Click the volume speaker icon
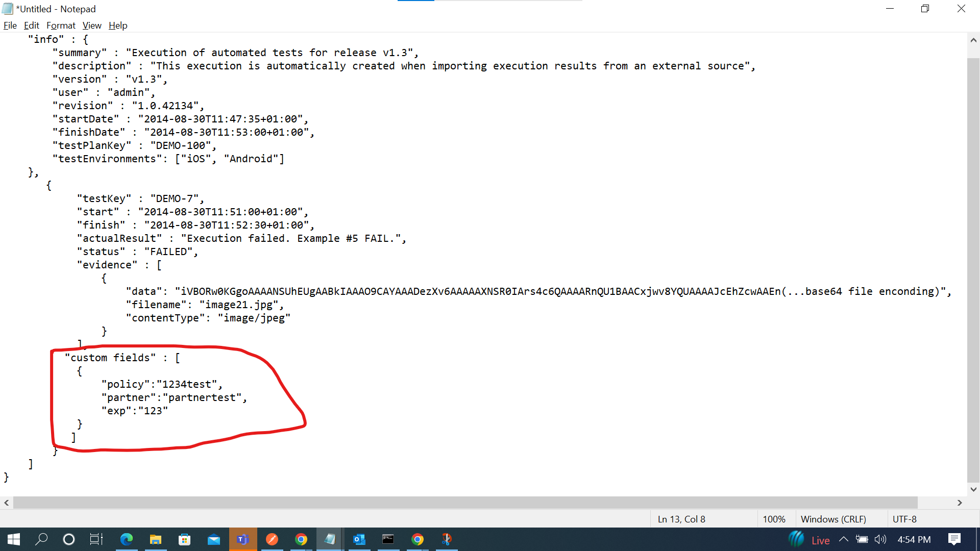 880,539
